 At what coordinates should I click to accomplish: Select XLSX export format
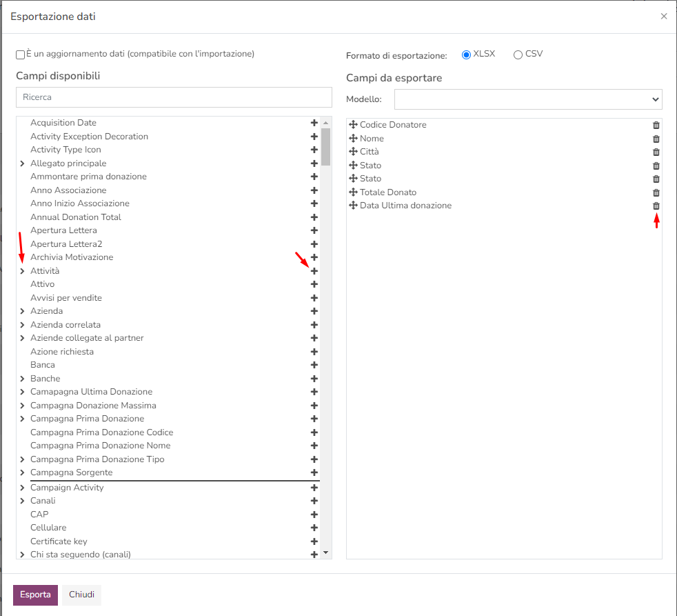[x=467, y=54]
